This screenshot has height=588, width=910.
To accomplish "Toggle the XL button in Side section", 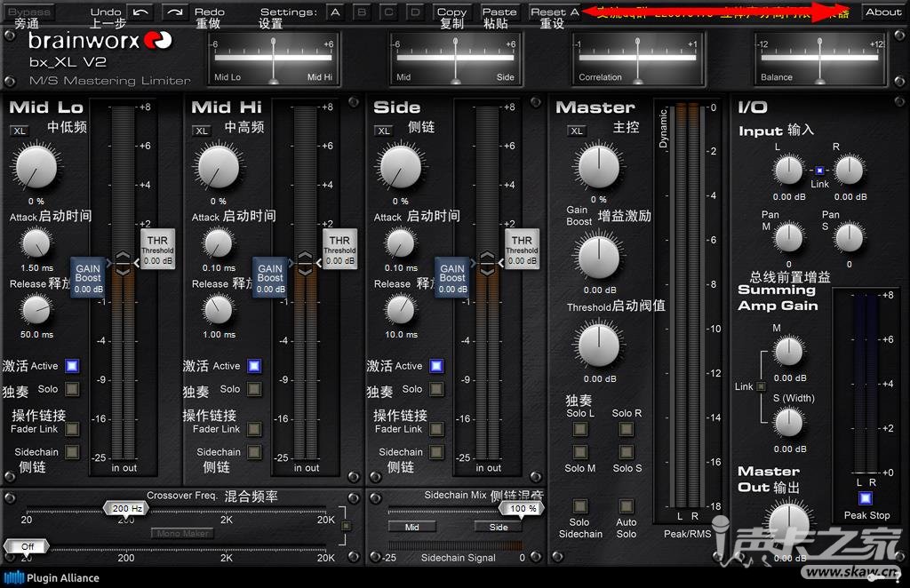I will coord(384,131).
